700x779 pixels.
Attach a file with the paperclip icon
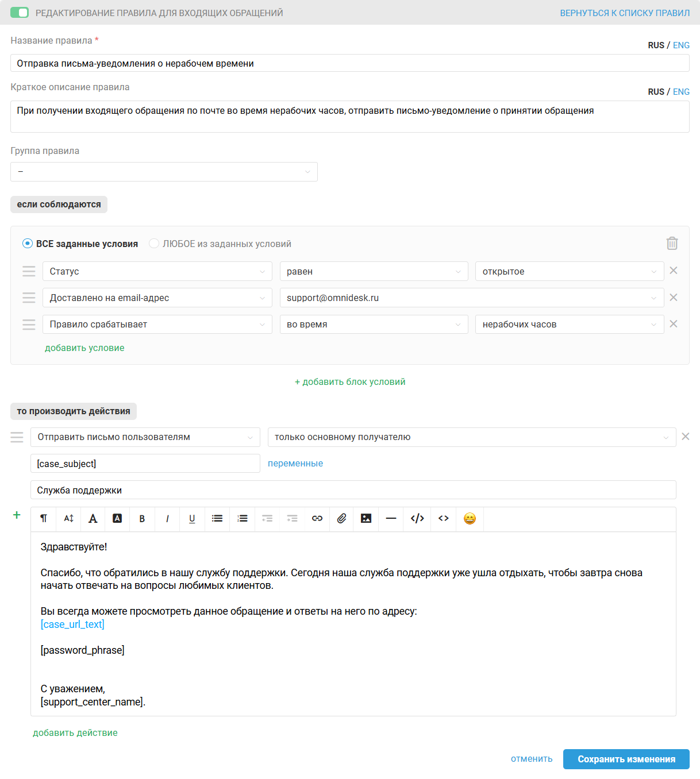(341, 519)
